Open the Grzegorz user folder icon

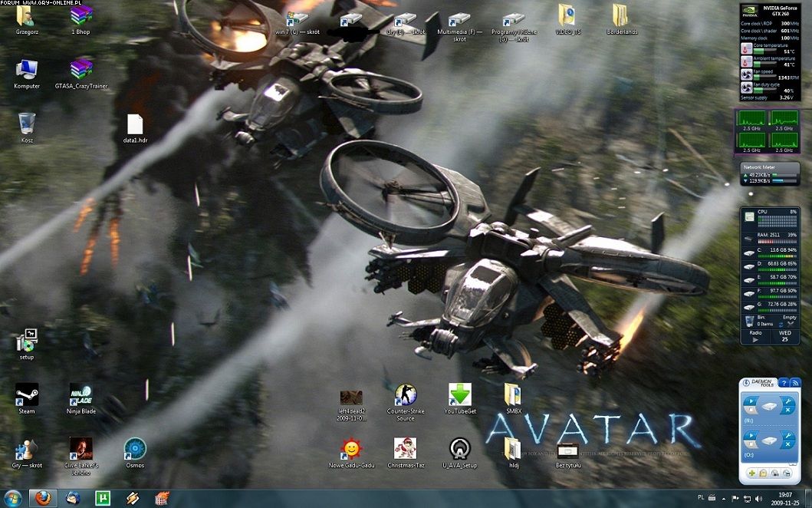[x=26, y=19]
